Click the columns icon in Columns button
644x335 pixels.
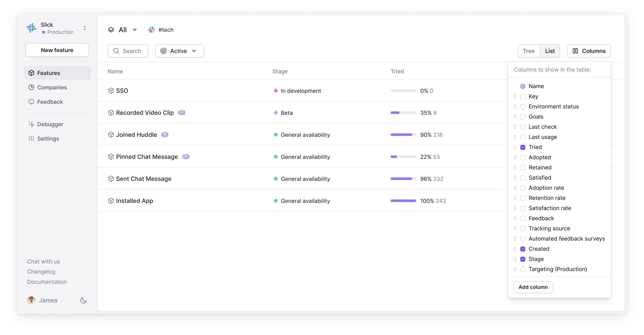575,51
